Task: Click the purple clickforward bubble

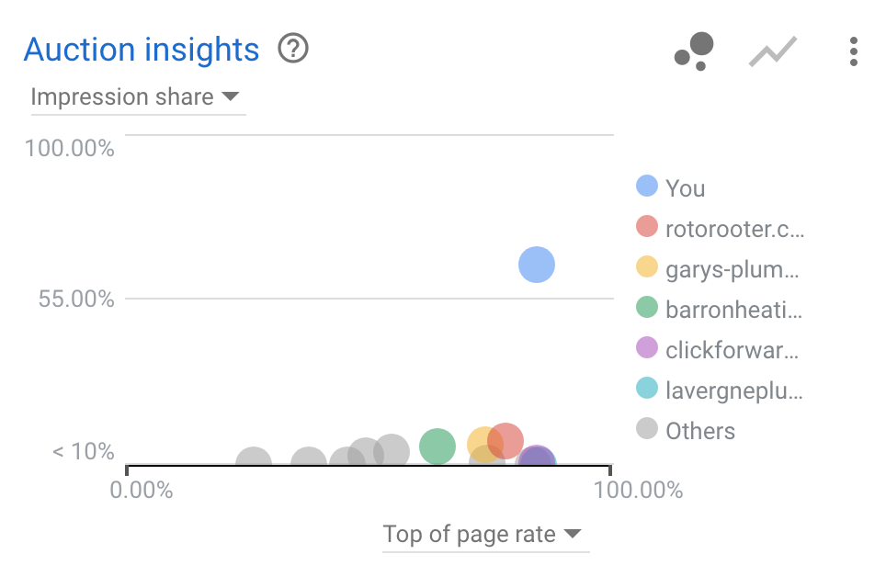Action: [535, 460]
